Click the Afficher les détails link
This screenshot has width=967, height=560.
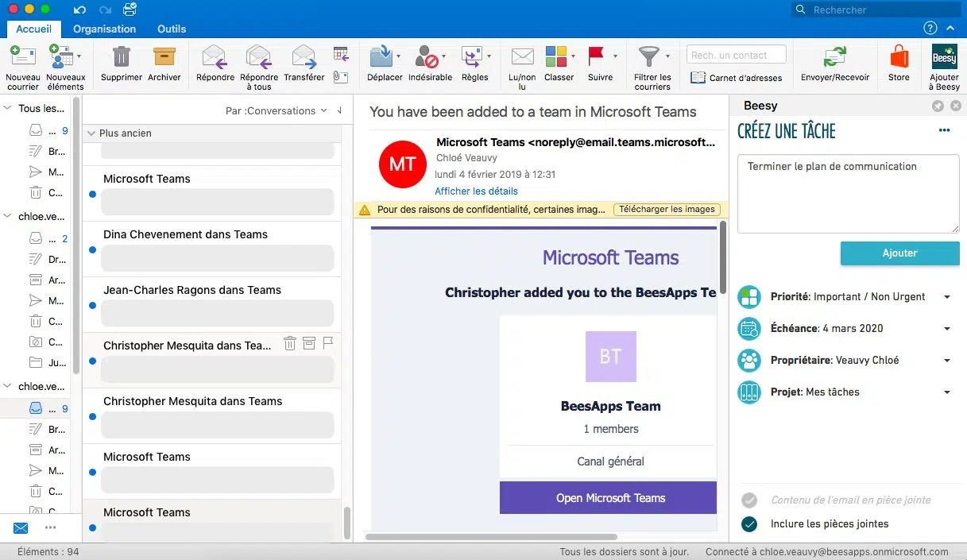(476, 191)
